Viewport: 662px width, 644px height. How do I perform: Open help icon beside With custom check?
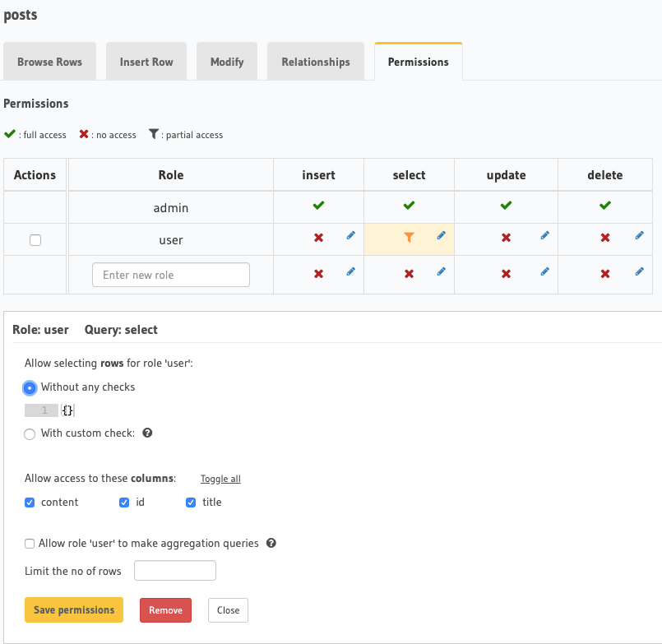coord(147,433)
